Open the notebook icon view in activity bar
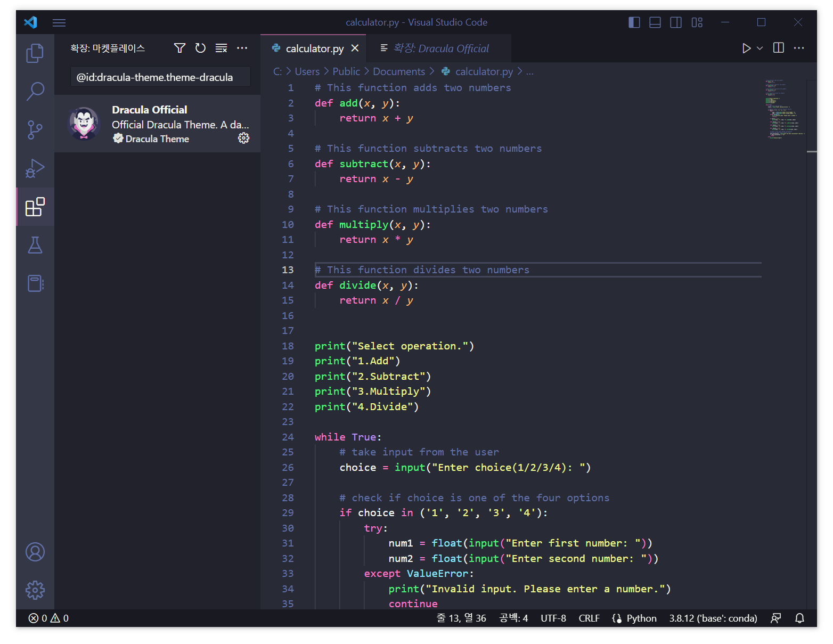Viewport: 833px width, 644px height. pyautogui.click(x=35, y=283)
